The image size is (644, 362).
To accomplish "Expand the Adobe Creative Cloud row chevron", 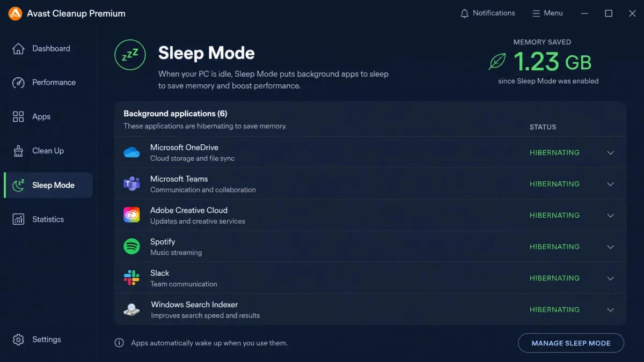I will click(x=610, y=216).
